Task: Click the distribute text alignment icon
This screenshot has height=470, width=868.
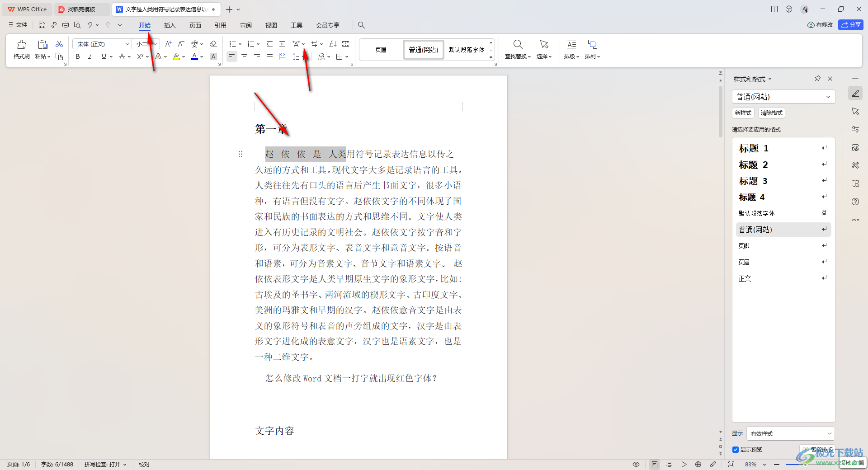Action: tap(283, 56)
